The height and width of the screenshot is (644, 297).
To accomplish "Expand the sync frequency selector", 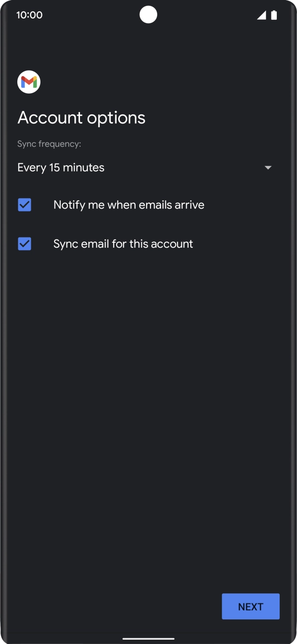I will 145,168.
